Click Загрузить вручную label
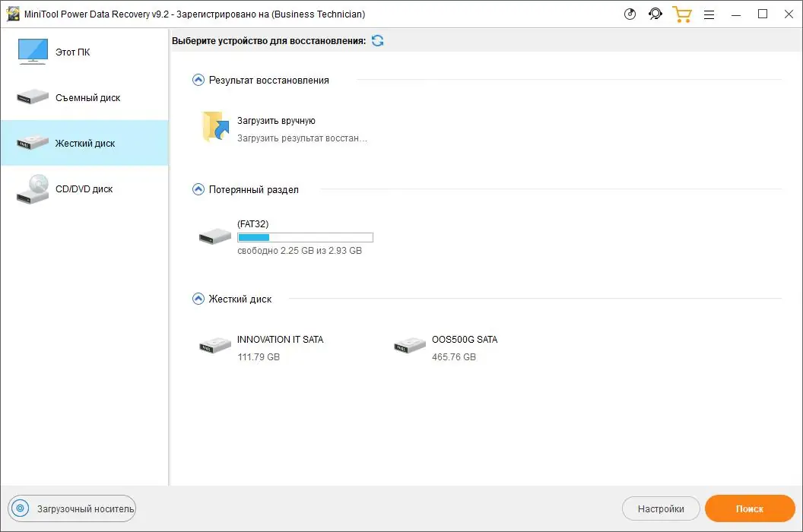The image size is (803, 532). [x=276, y=121]
